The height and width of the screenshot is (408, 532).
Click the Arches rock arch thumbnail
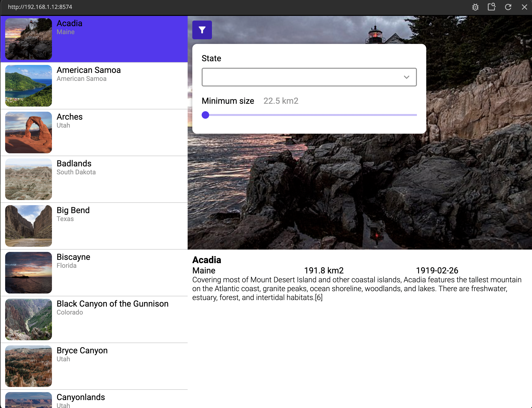click(x=29, y=132)
